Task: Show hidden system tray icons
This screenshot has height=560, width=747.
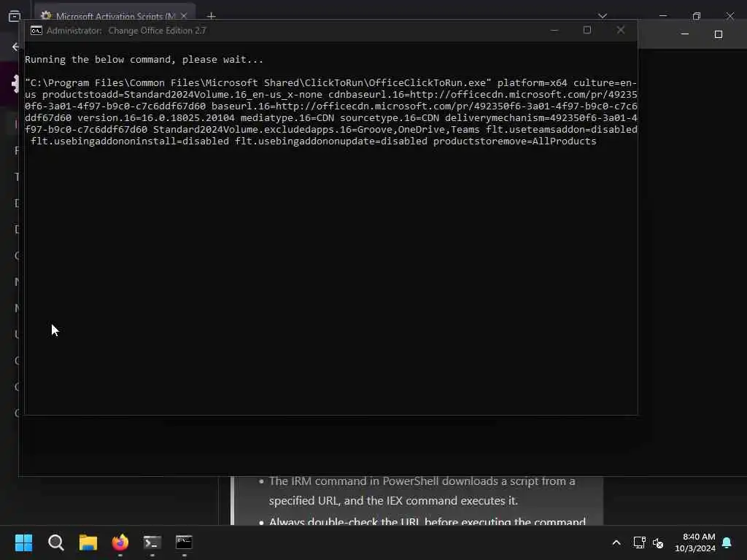Action: pyautogui.click(x=616, y=542)
